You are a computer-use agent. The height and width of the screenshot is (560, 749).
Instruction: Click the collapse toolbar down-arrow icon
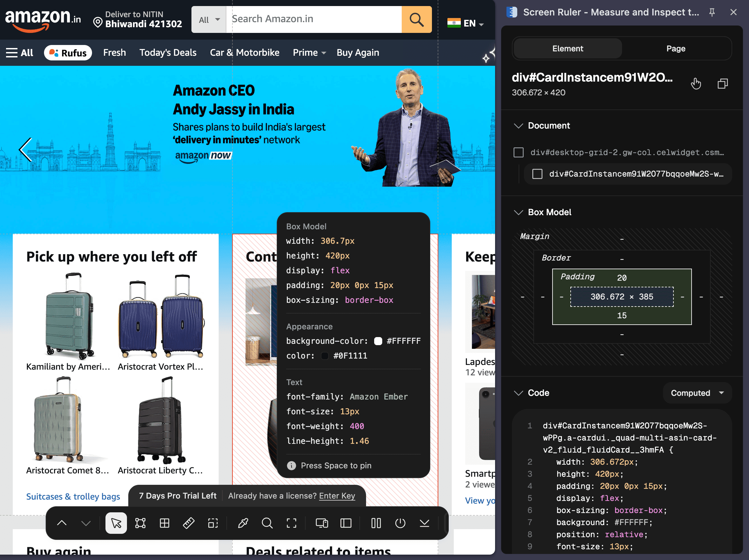(x=425, y=523)
